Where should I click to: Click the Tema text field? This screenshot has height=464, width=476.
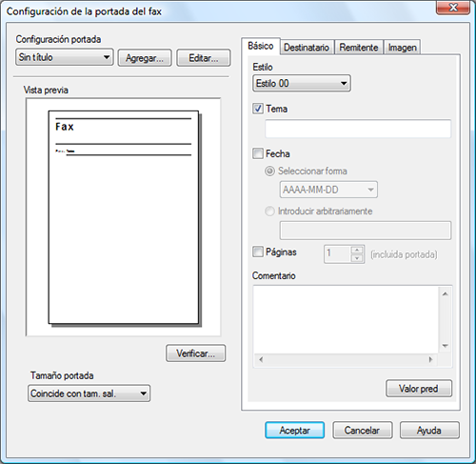coord(358,129)
